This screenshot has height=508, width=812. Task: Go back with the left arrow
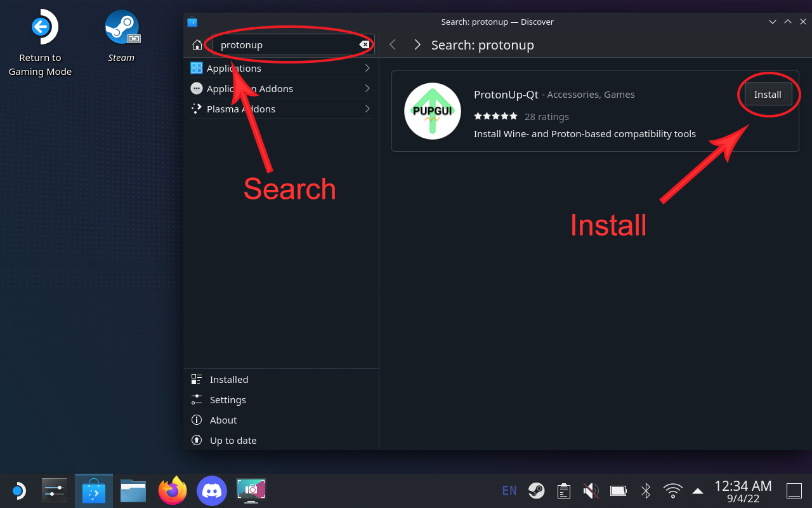point(393,44)
